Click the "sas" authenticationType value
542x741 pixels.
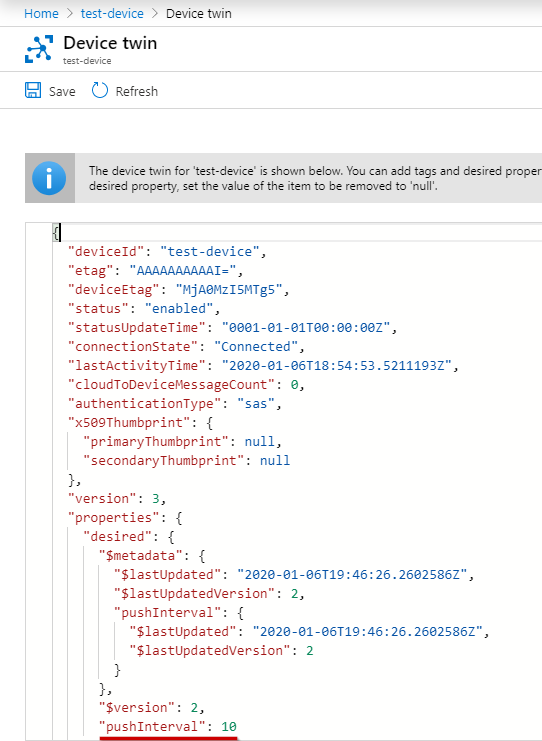point(256,404)
